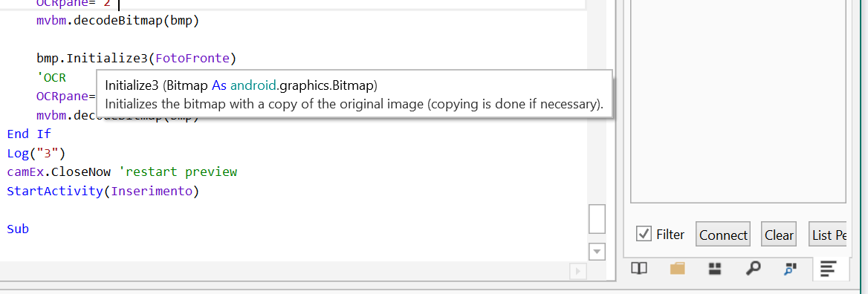Click the Connect button in Logs
868x294 pixels.
pos(723,235)
